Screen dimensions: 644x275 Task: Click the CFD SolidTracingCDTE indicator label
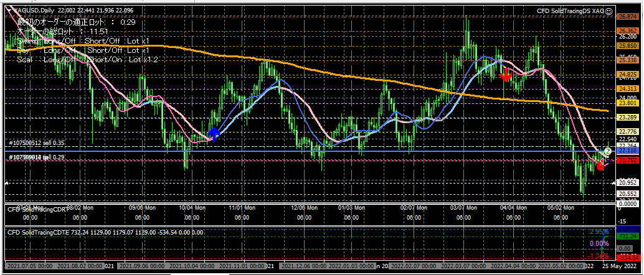pyautogui.click(x=39, y=233)
